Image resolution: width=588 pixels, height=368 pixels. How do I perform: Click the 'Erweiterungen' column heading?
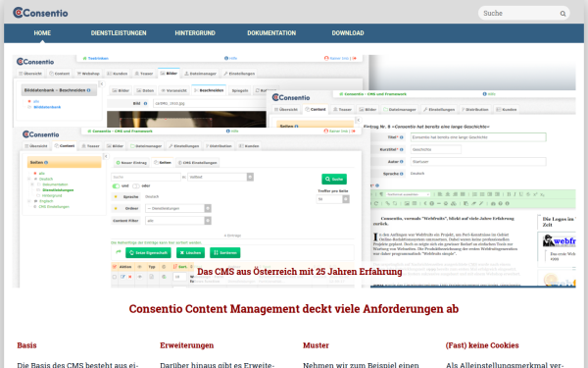click(187, 345)
